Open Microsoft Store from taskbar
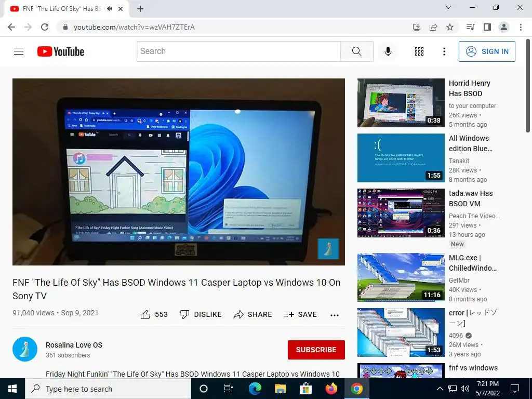This screenshot has width=532, height=399. [x=305, y=389]
